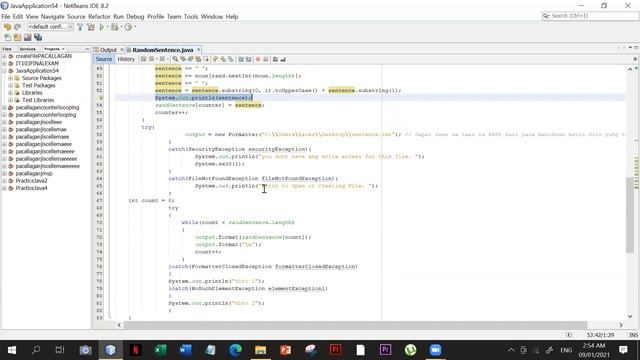Viewport: 640px width, 360px height.
Task: Show hidden system tray icons chevron
Action: [511, 350]
